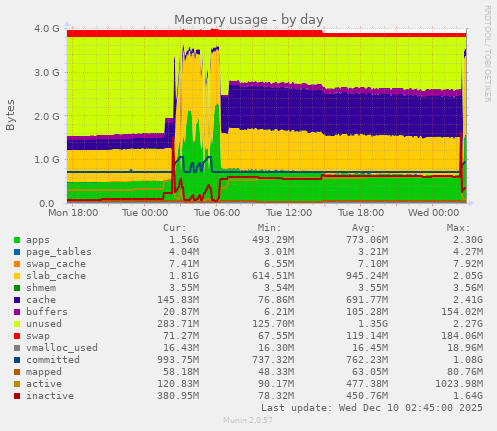
Task: Click the swap max value 184.06M
Action: pos(462,336)
